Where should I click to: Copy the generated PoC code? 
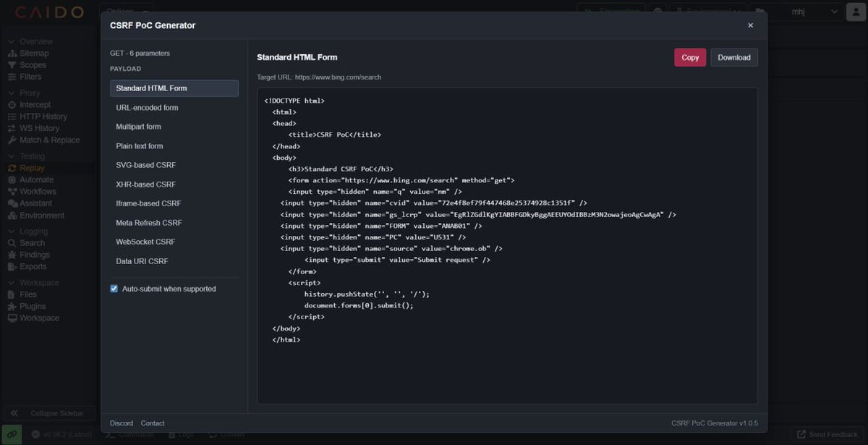690,57
